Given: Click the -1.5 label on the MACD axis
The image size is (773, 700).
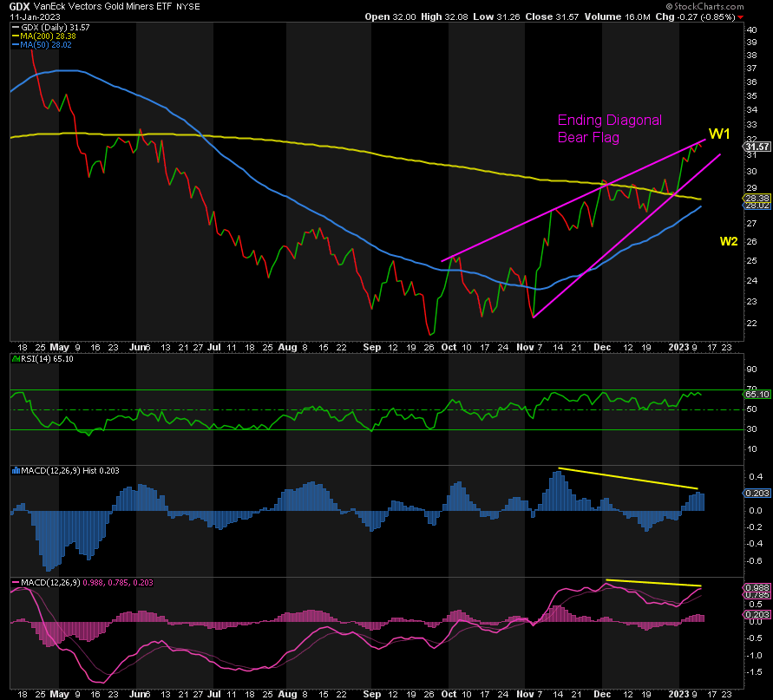Looking at the screenshot, I should 756,672.
